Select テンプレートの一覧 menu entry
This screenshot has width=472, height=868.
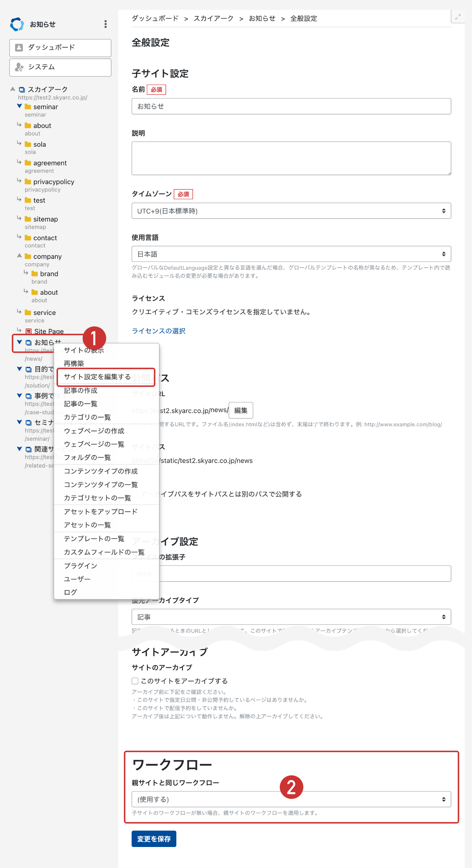[x=94, y=539]
